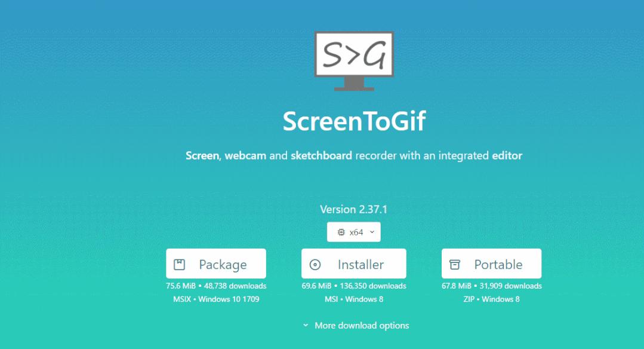Click the 75.6 MiB 48,738 downloads text
This screenshot has height=349, width=644.
pos(216,286)
